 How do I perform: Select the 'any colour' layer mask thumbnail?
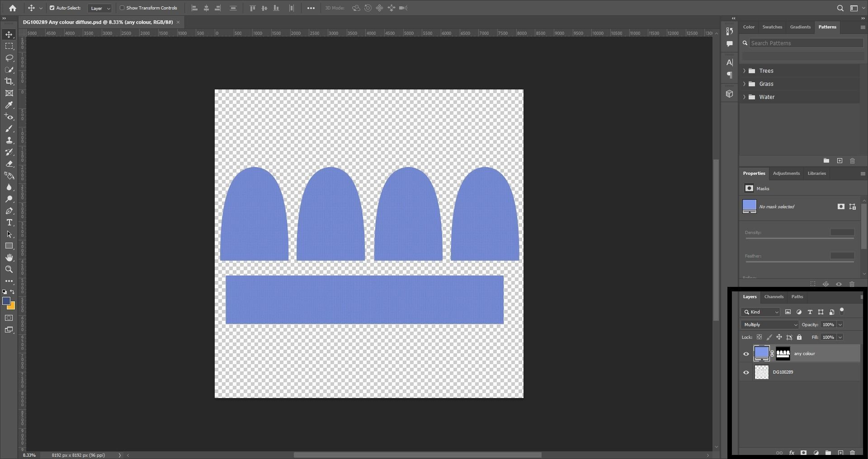tap(783, 354)
